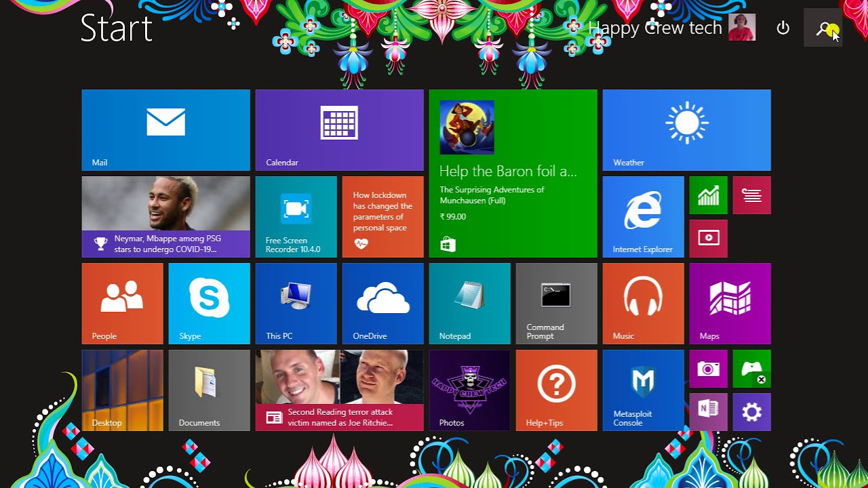Open the Mail tile
Screen dimensions: 868x488
(165, 130)
